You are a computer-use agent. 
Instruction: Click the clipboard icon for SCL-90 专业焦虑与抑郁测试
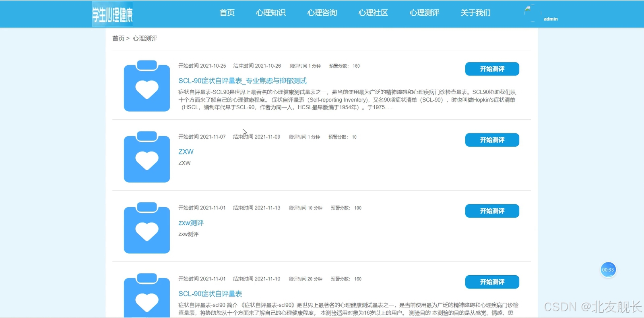pos(147,85)
